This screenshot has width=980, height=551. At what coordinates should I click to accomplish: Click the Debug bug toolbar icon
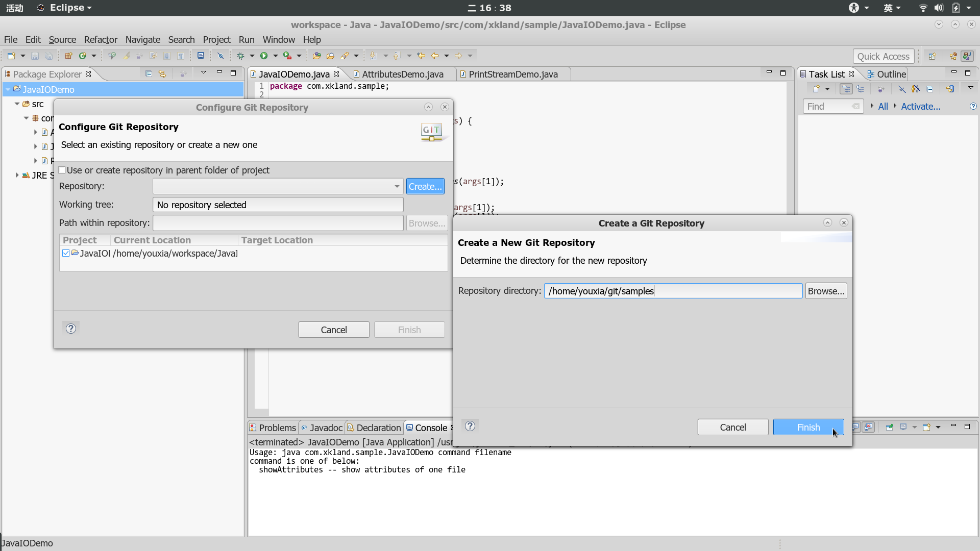240,56
